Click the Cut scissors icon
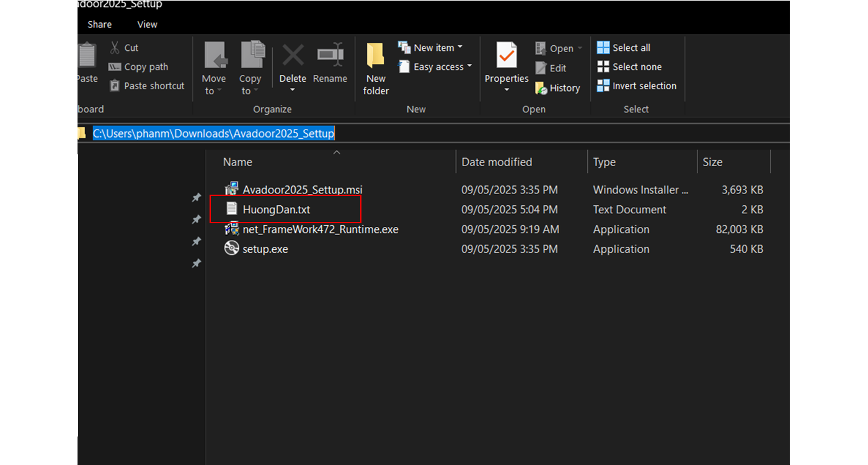The image size is (868, 465). coord(115,48)
